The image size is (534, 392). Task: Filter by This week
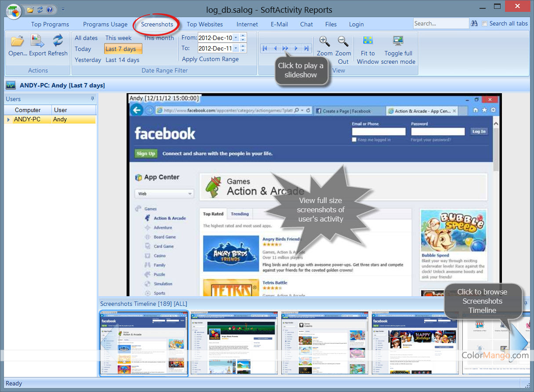coord(119,38)
